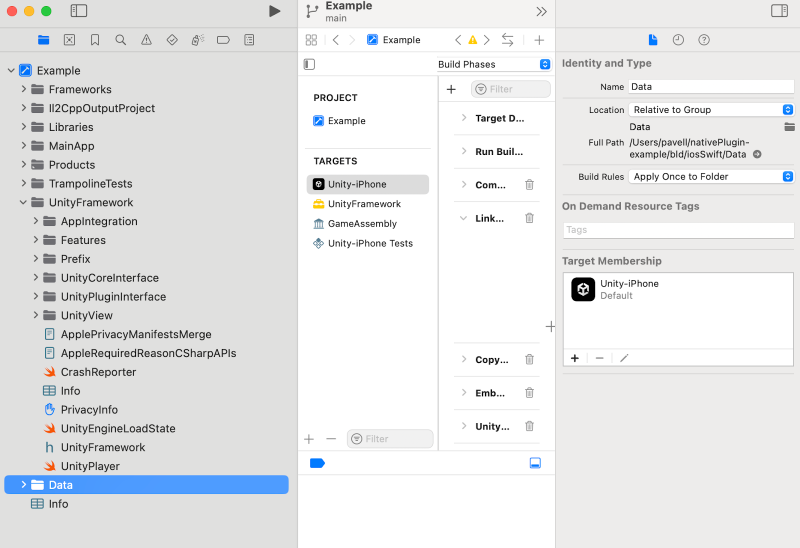This screenshot has width=800, height=548.
Task: Select the Example project entry
Action: click(x=339, y=121)
